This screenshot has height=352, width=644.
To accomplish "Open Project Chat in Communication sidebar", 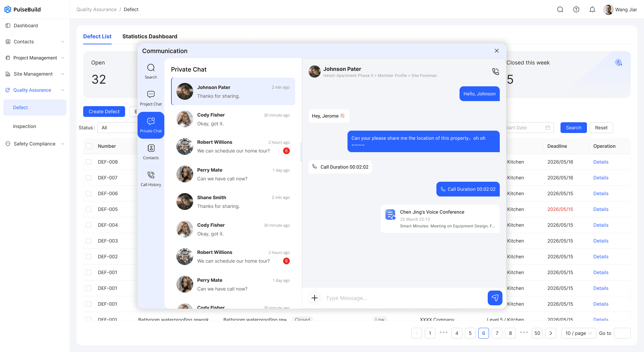I will pyautogui.click(x=151, y=98).
